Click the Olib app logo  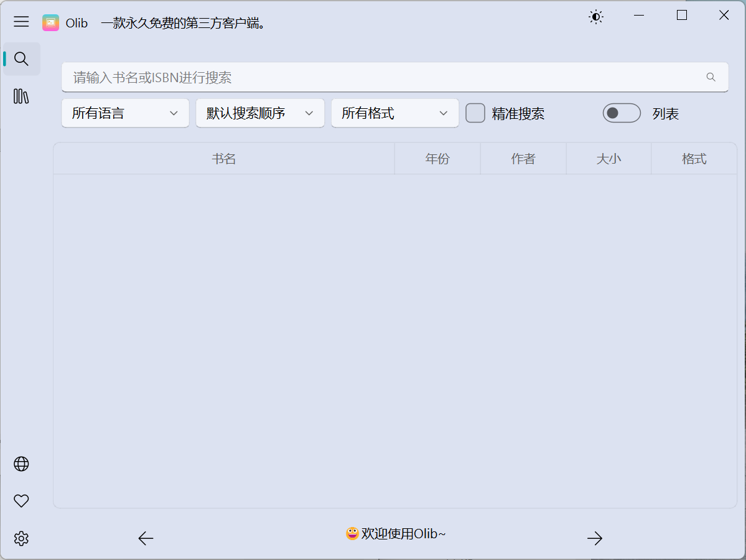pos(50,22)
